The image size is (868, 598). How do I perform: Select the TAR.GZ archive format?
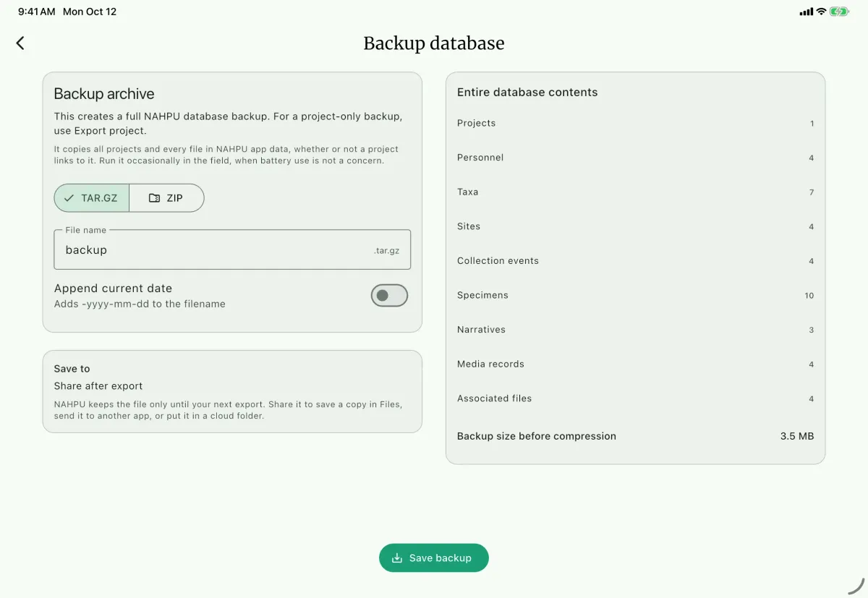pos(92,198)
